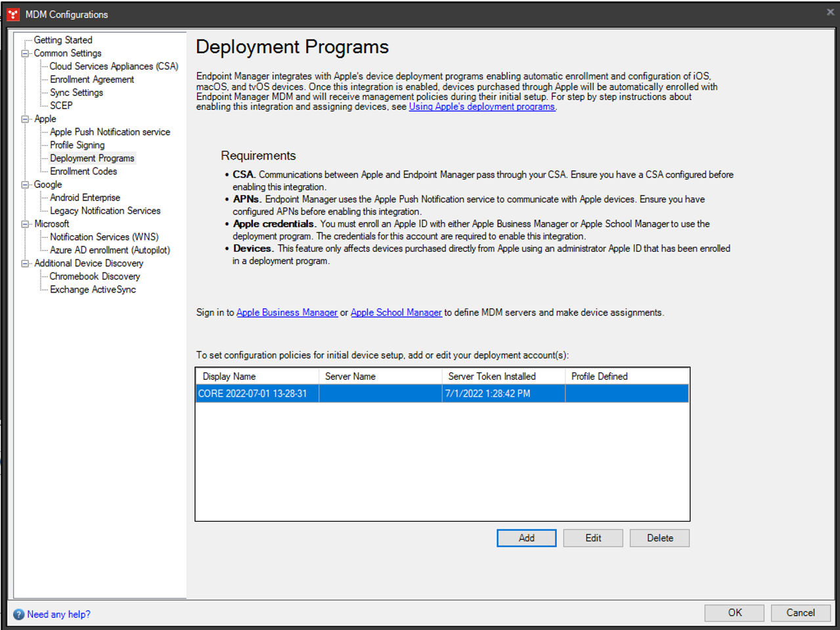Viewport: 840px width, 630px height.
Task: Open the Apple Business Manager link
Action: click(287, 313)
